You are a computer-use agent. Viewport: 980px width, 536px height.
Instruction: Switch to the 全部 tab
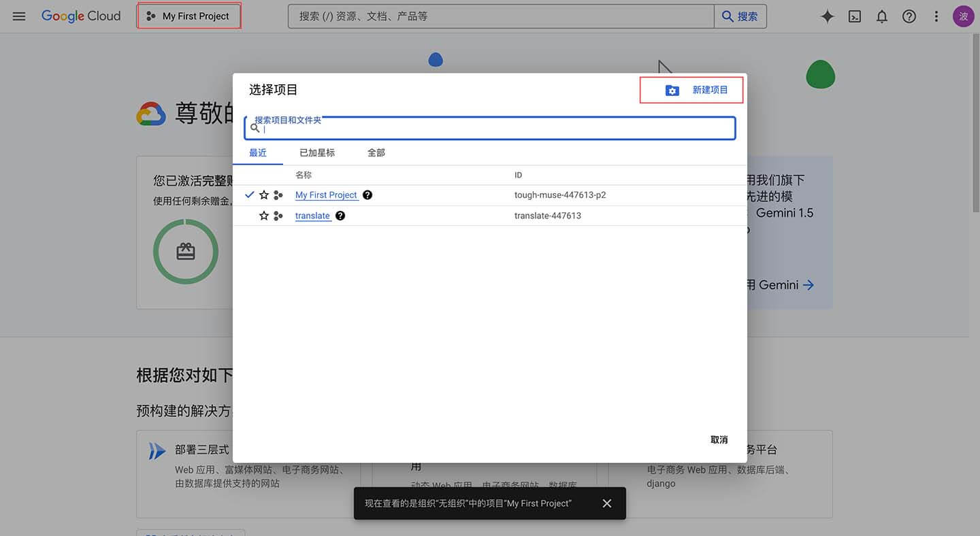click(376, 153)
